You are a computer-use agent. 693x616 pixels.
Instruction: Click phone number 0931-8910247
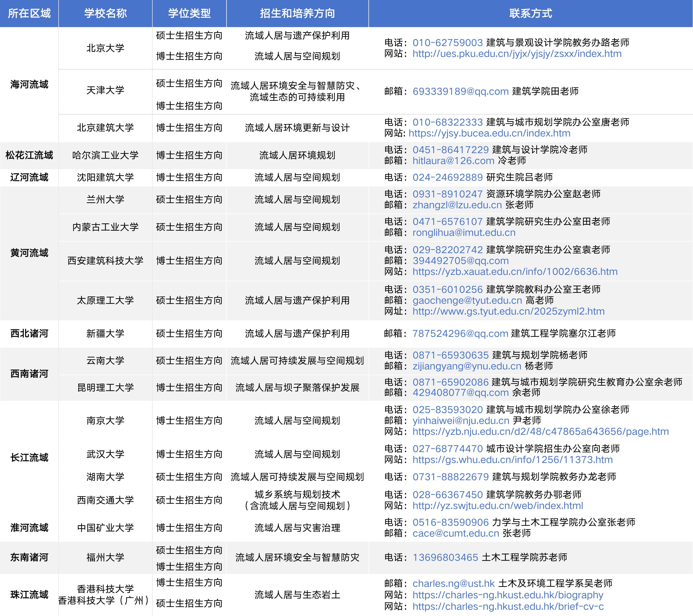[447, 194]
